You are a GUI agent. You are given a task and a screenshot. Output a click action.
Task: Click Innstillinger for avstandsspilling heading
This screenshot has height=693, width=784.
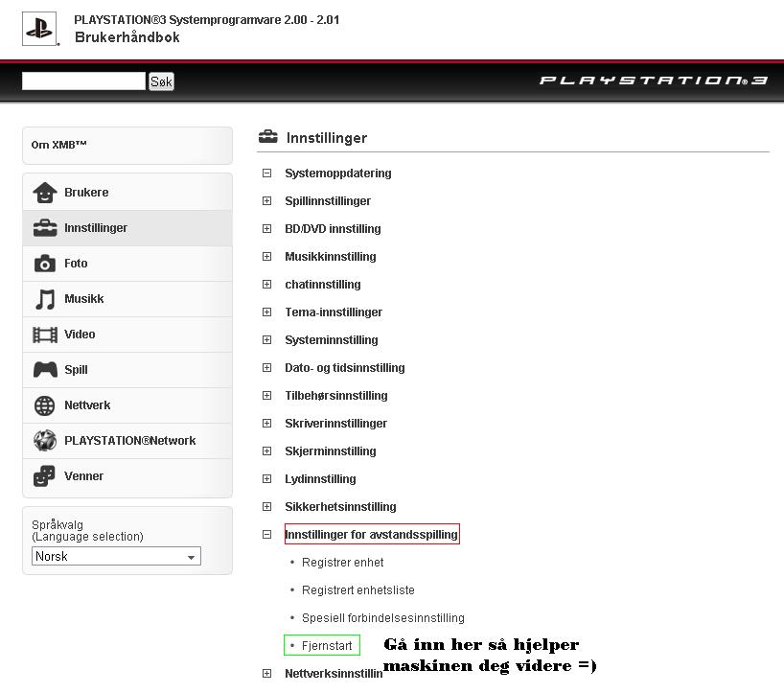pos(371,535)
